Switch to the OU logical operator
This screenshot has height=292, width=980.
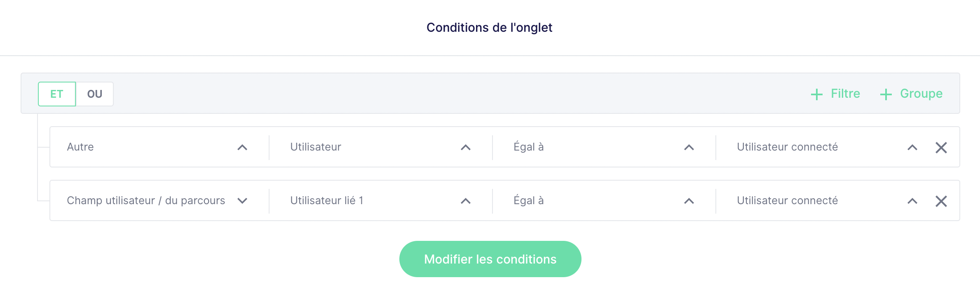(x=95, y=94)
